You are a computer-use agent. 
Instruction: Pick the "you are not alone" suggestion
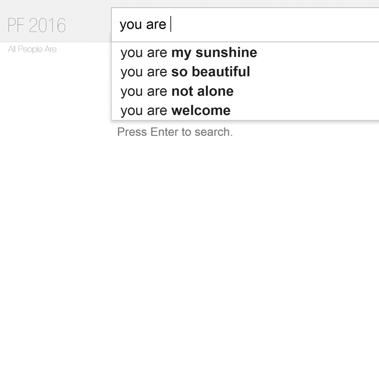pos(245,91)
